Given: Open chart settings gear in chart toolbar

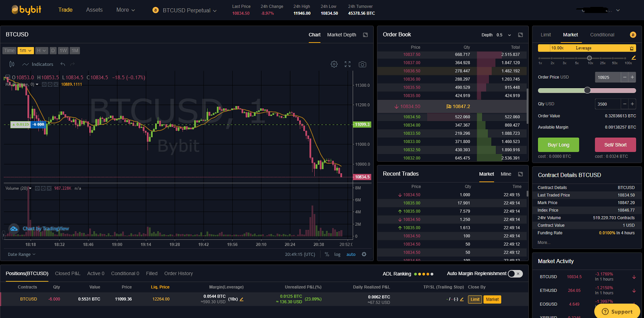Looking at the screenshot, I should (x=334, y=64).
